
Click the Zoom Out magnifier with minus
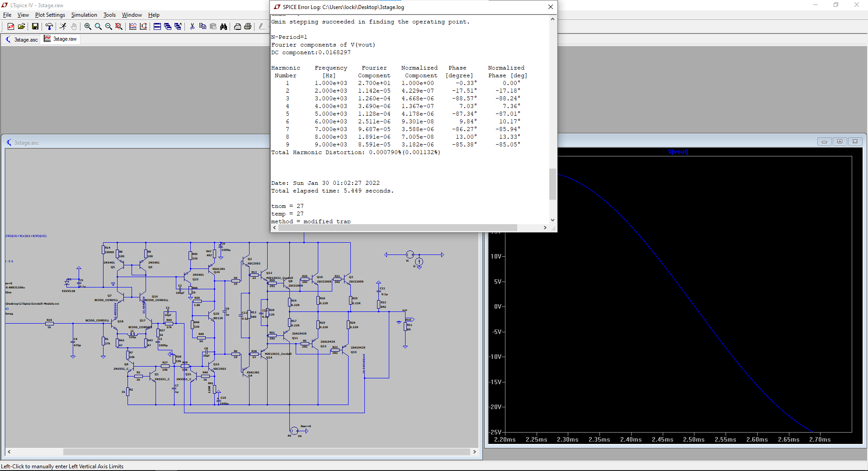[108, 27]
